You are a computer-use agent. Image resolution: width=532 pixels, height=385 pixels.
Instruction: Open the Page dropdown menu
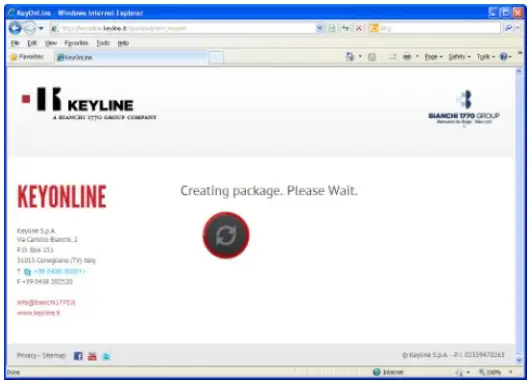coord(433,57)
